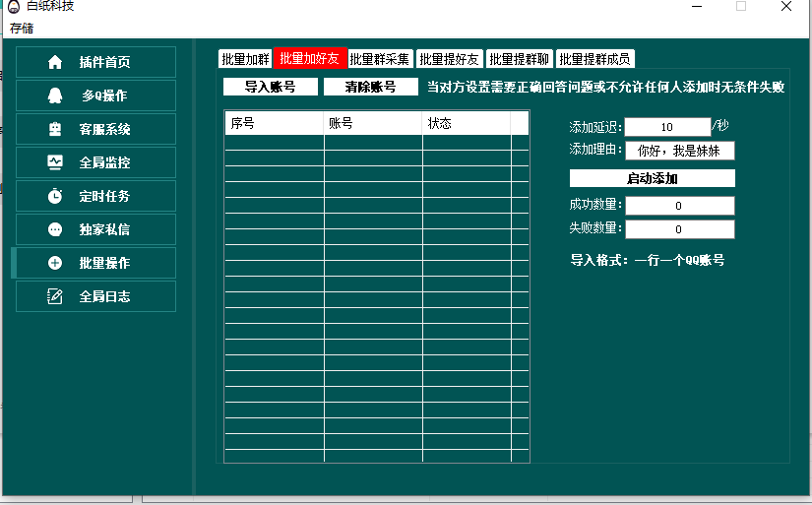812x505 pixels.
Task: Click the monitor icon for 全局监控
Action: coord(55,162)
